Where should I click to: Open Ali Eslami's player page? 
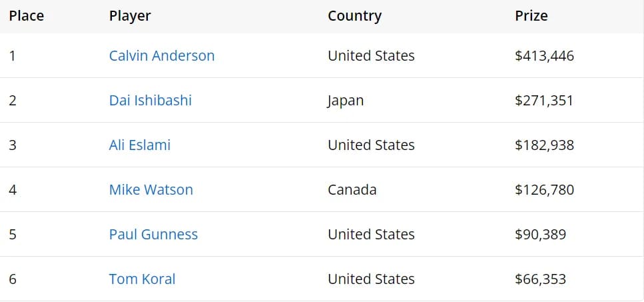tap(140, 145)
